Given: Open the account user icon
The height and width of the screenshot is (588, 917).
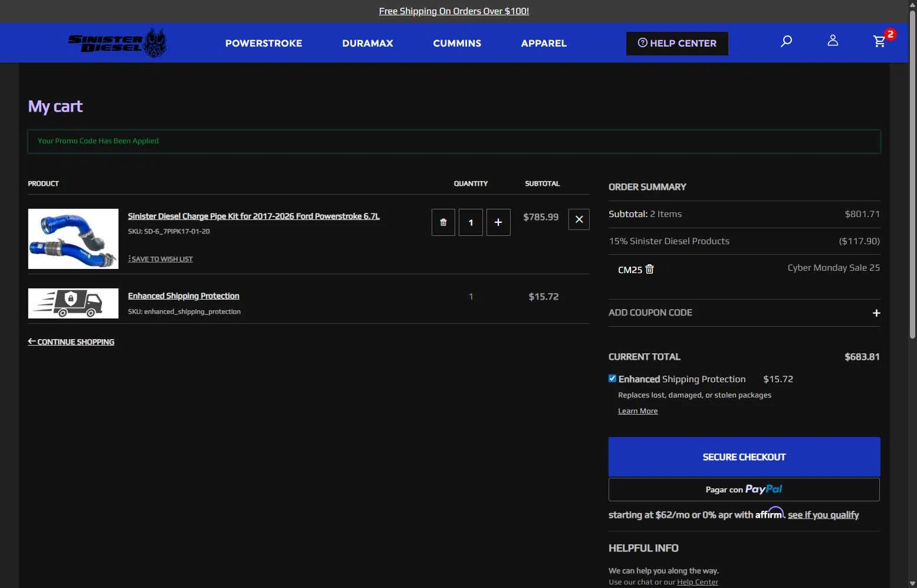Looking at the screenshot, I should click(833, 40).
